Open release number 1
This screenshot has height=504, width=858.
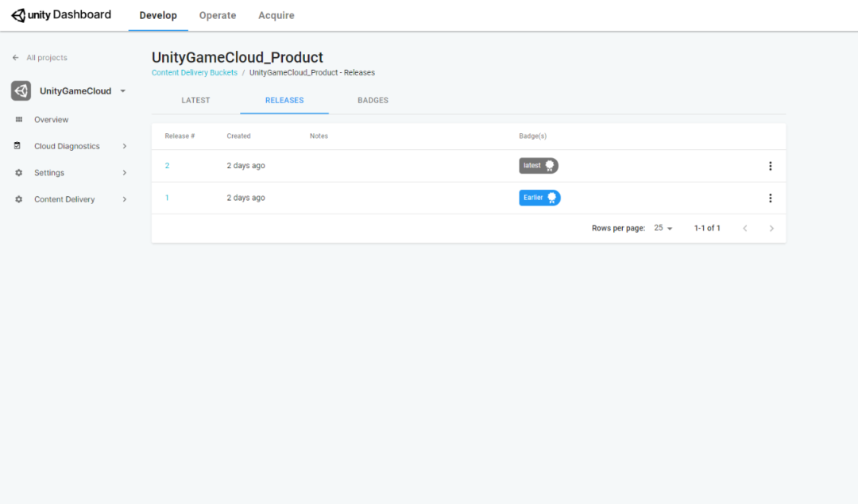[x=167, y=198]
